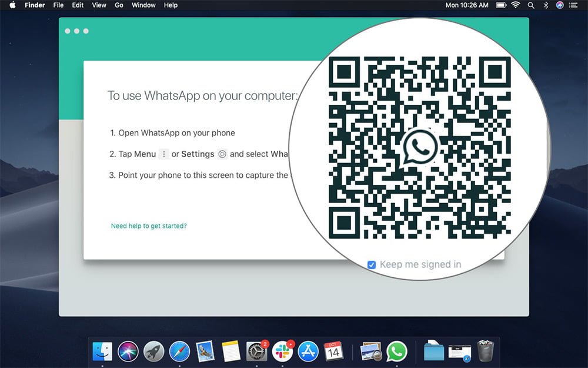Click WhatsApp logo inside QR code
Image resolution: width=588 pixels, height=368 pixels.
(420, 147)
